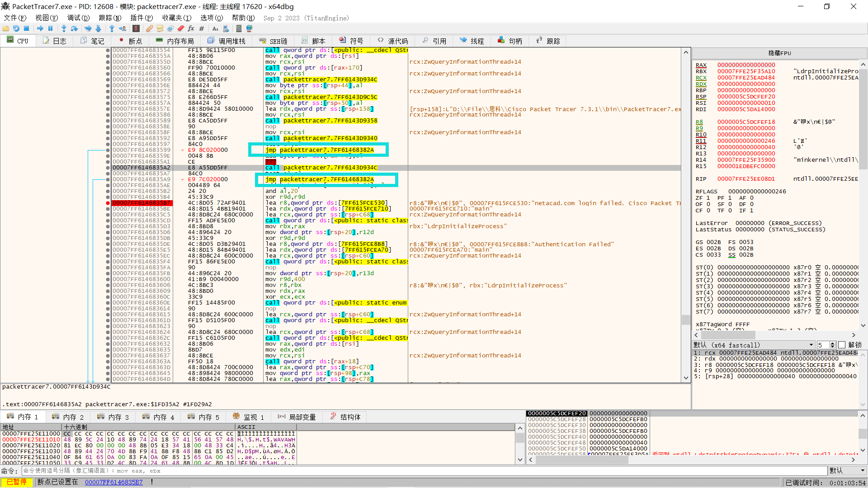Open the Scylla plugin icon
Viewport: 868px width, 488px height.
coord(136,28)
